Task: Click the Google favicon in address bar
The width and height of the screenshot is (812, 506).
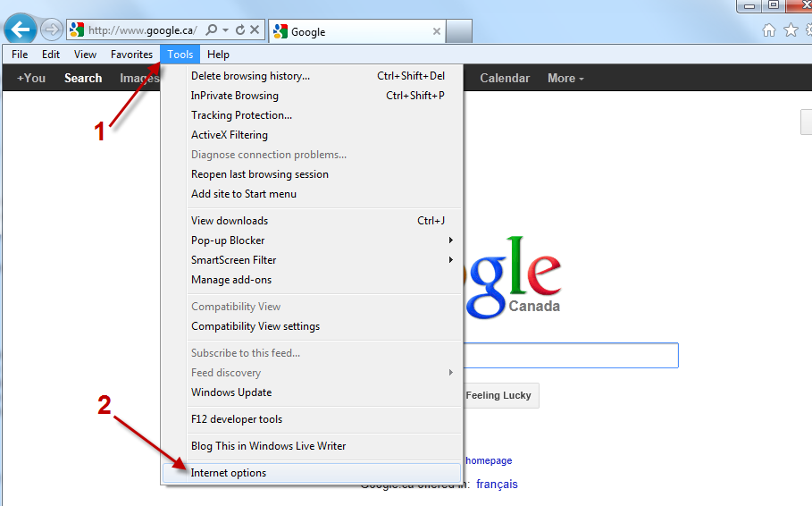Action: click(77, 30)
